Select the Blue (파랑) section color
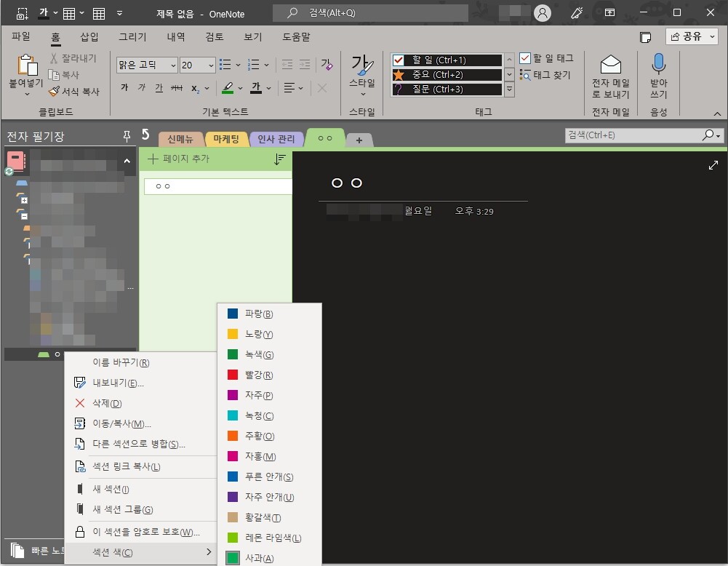Image resolution: width=728 pixels, height=566 pixels. [269, 314]
